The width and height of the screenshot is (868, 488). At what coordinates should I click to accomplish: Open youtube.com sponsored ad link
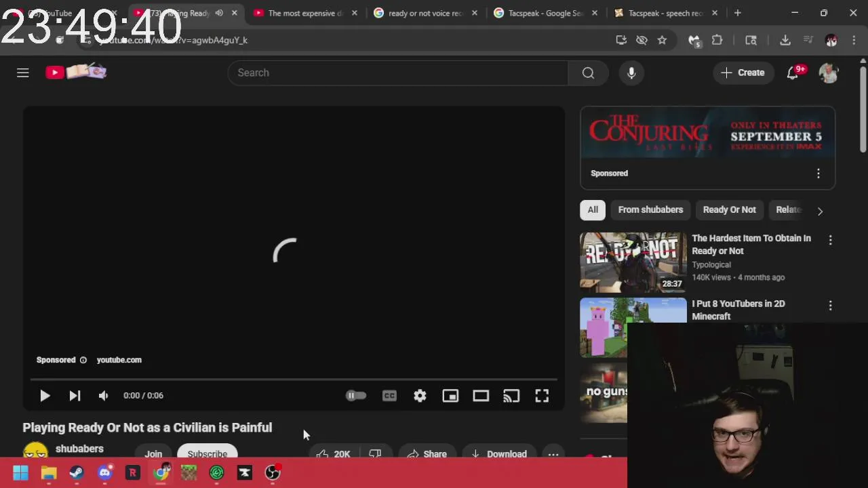(x=119, y=360)
